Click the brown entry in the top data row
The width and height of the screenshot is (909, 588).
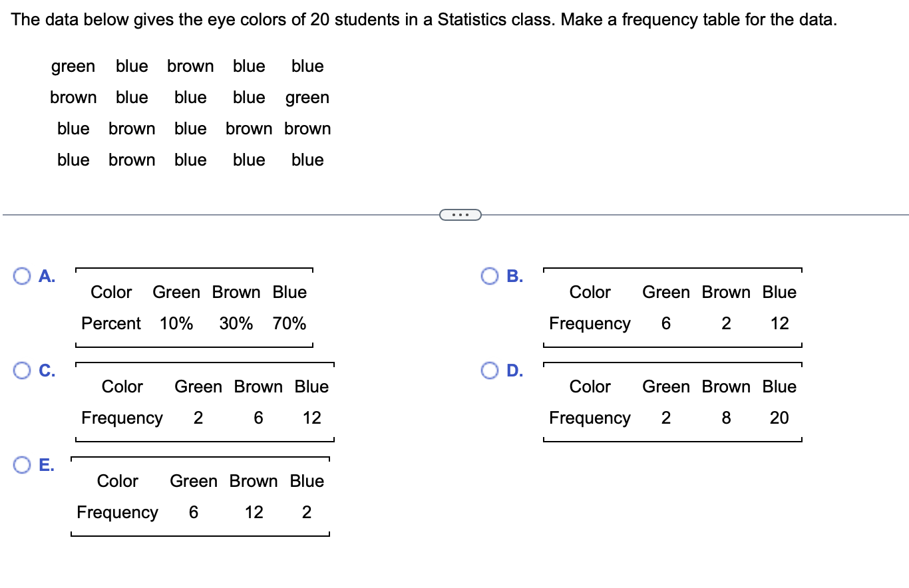pos(190,67)
